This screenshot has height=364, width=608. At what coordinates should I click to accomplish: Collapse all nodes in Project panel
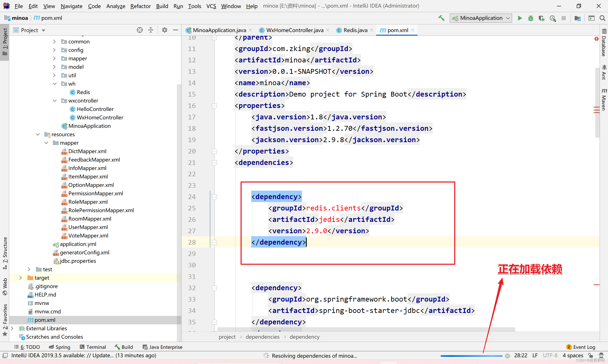[151, 30]
